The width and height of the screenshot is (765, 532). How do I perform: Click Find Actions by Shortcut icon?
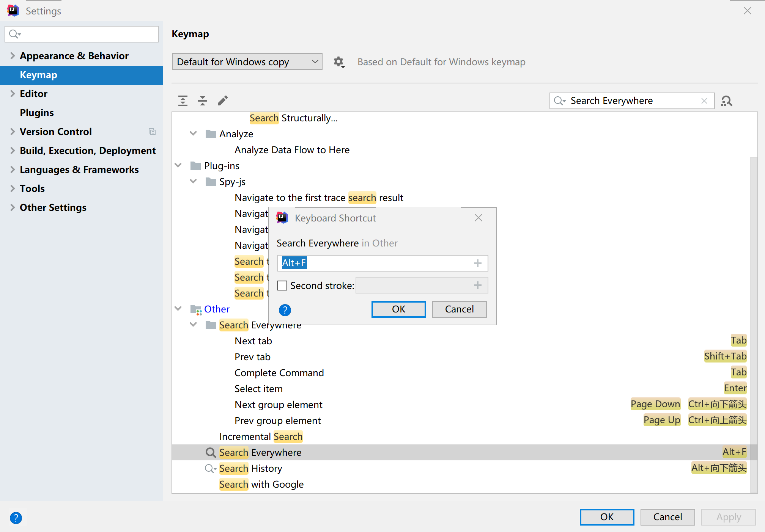click(726, 101)
